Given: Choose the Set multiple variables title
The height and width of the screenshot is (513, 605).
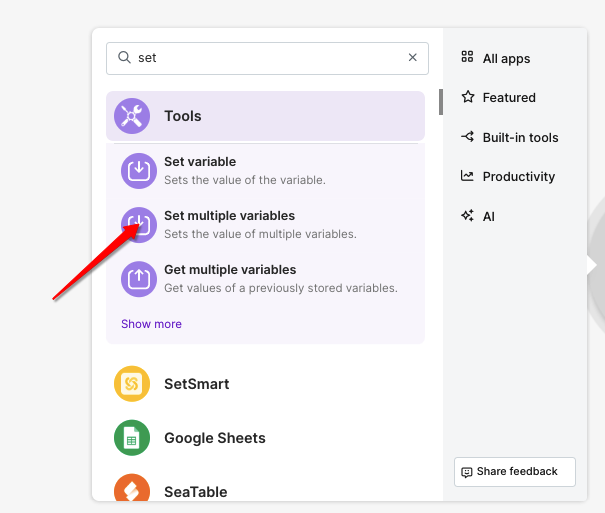Looking at the screenshot, I should [229, 216].
